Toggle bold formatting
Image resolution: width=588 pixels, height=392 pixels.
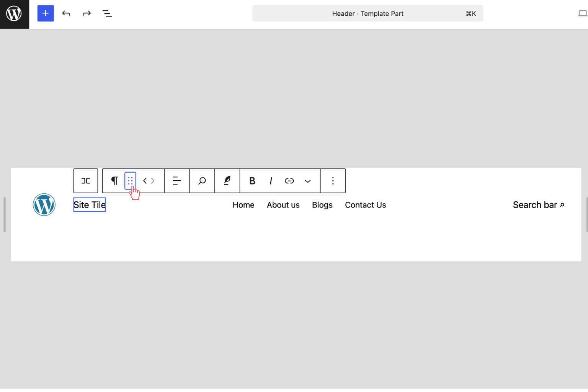(x=252, y=181)
